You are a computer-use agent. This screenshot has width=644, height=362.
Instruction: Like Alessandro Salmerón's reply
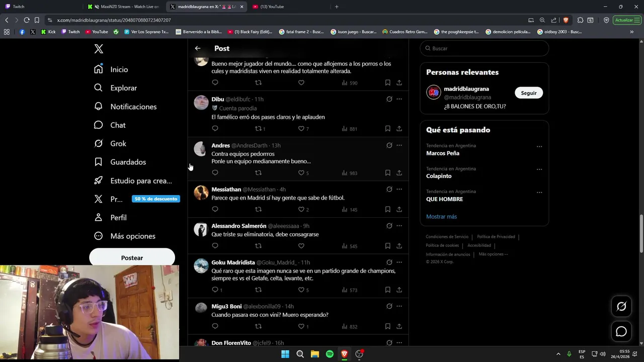301,246
